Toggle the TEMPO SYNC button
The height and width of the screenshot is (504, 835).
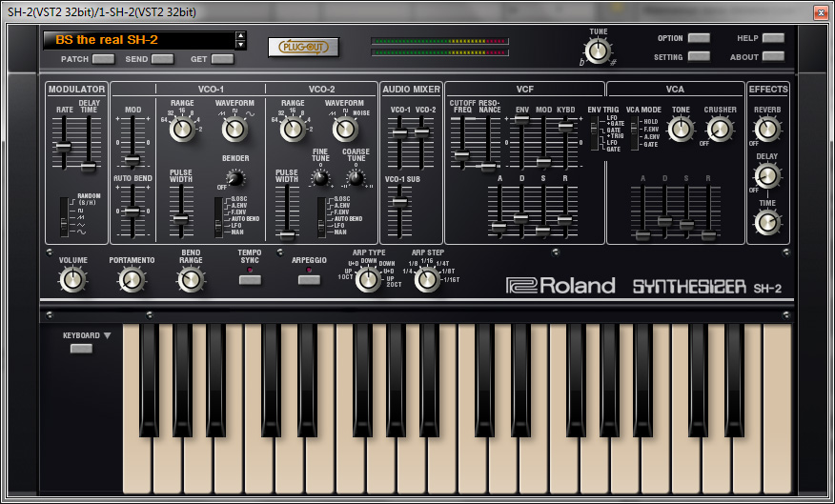[250, 279]
